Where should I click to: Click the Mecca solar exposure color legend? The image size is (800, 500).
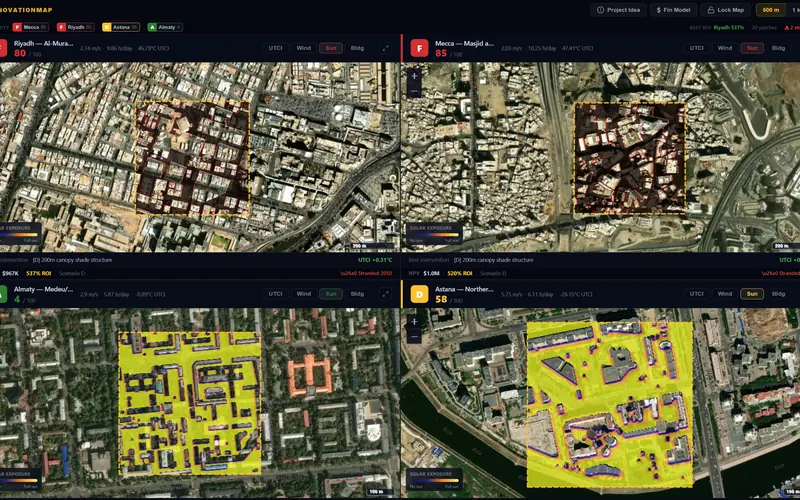click(x=435, y=235)
